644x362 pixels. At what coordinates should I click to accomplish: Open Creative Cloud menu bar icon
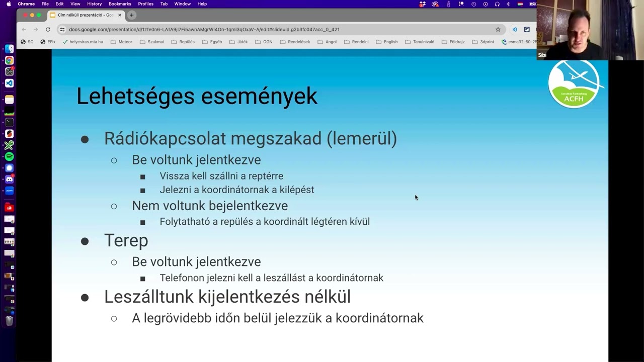[x=435, y=4]
